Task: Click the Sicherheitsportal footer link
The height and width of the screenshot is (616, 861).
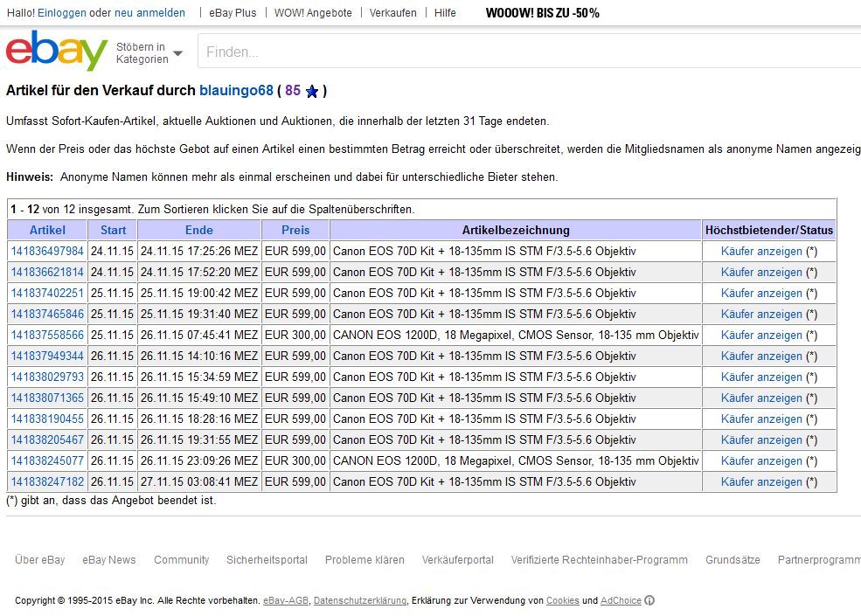Action: pyautogui.click(x=267, y=559)
